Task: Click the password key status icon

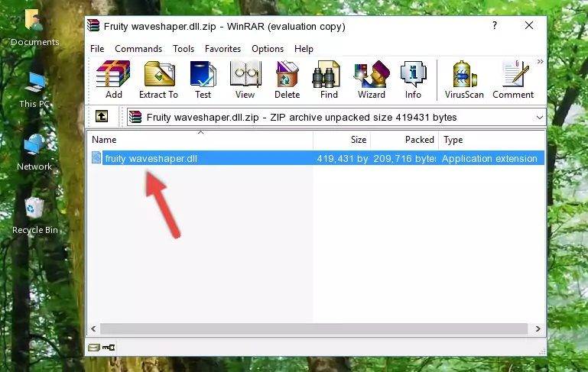Action: click(x=109, y=348)
